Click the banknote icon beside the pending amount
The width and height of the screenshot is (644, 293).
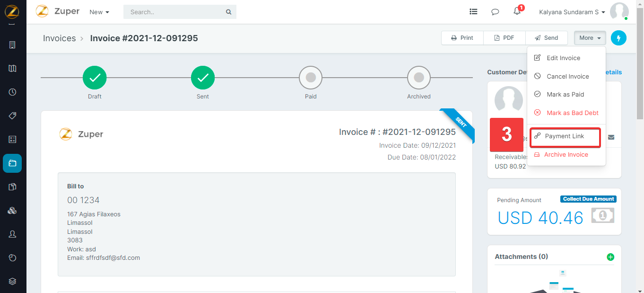tap(602, 216)
